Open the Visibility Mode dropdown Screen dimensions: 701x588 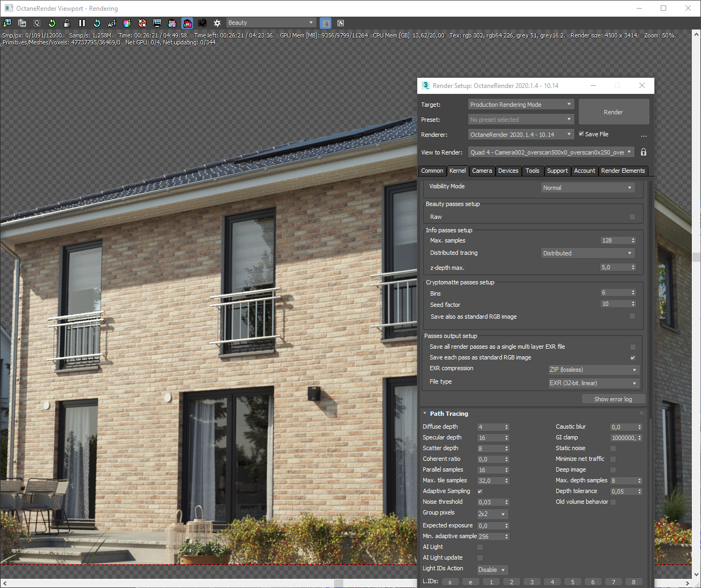(588, 188)
